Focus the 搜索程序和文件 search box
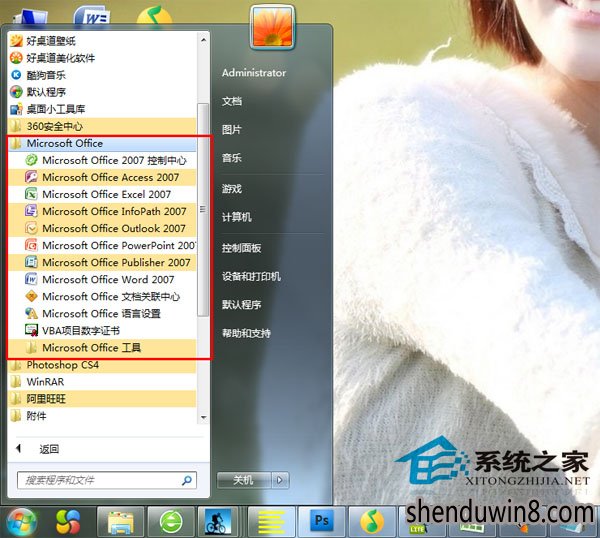600x538 pixels. [107, 480]
